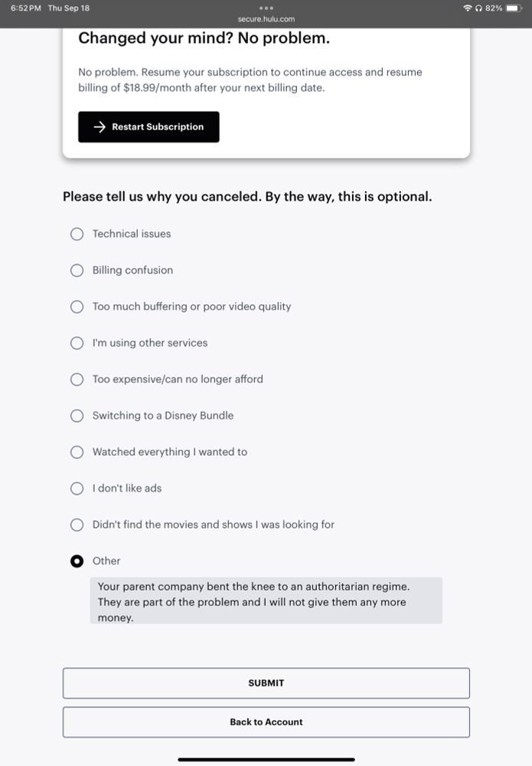This screenshot has height=766, width=532.
Task: Select Too expensive/can no longer afford
Action: click(77, 379)
